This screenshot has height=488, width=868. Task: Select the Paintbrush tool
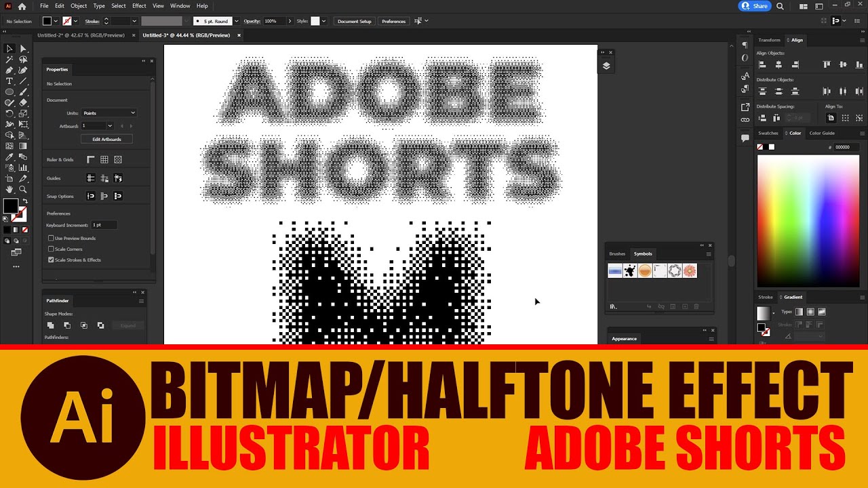point(23,91)
